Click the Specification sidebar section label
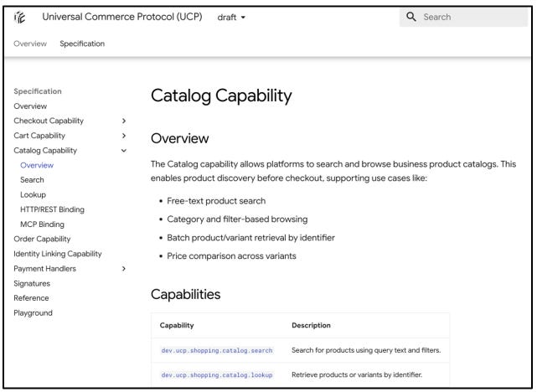This screenshot has height=392, width=537. tap(38, 91)
